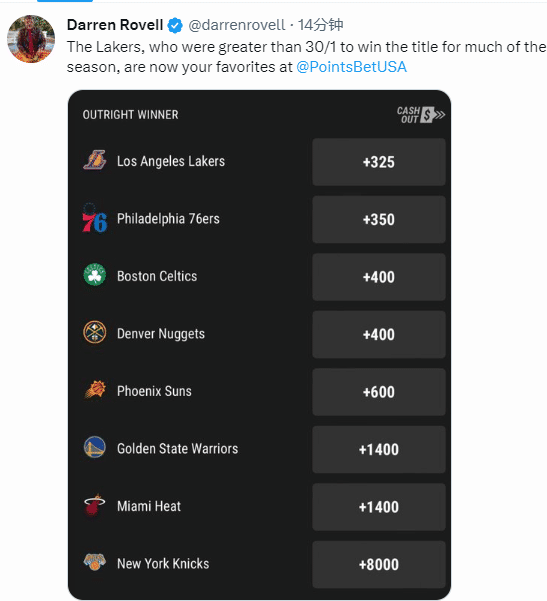Click the Philadelphia 76ers logo icon

(x=95, y=218)
